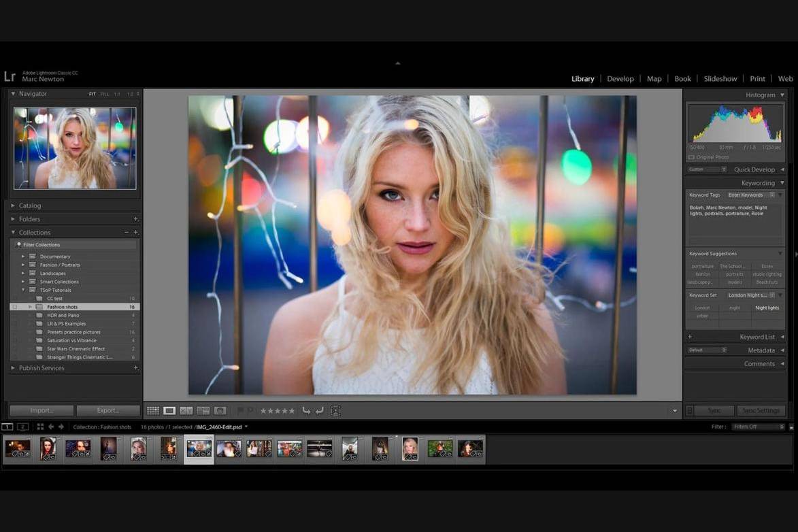Collapse the Histogram panel
The image size is (798, 532).
(x=782, y=95)
